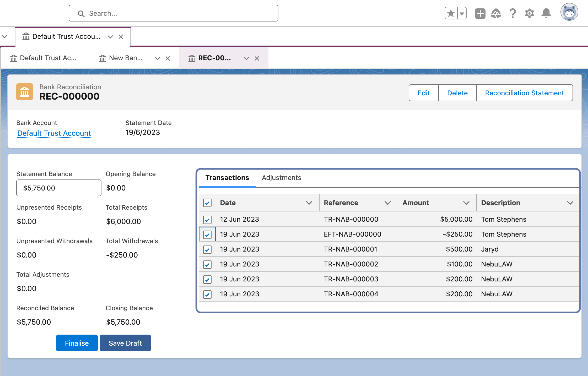Image resolution: width=588 pixels, height=376 pixels.
Task: Open the help question mark icon
Action: pyautogui.click(x=513, y=13)
